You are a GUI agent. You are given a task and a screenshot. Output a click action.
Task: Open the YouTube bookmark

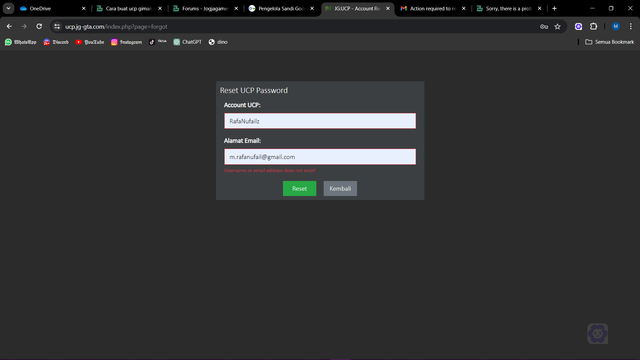(90, 42)
